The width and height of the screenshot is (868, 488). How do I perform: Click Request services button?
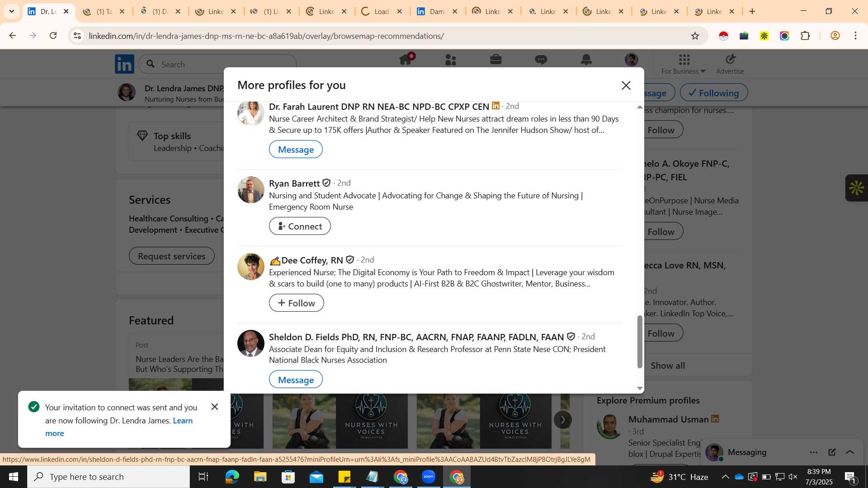172,256
